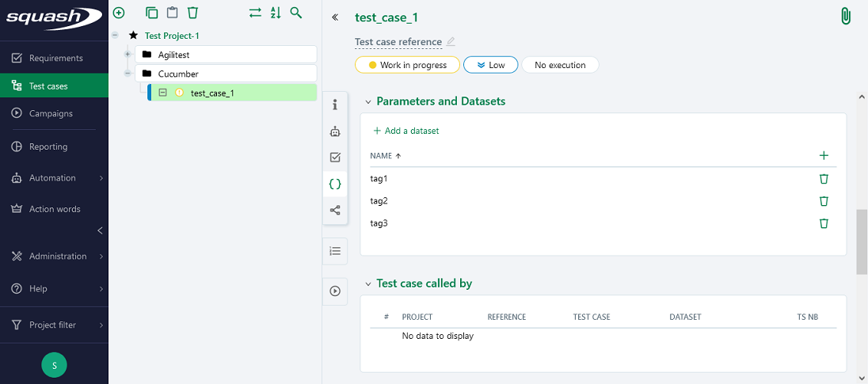Viewport: 868px width, 384px height.
Task: Delete the tag1 parameter
Action: (824, 179)
